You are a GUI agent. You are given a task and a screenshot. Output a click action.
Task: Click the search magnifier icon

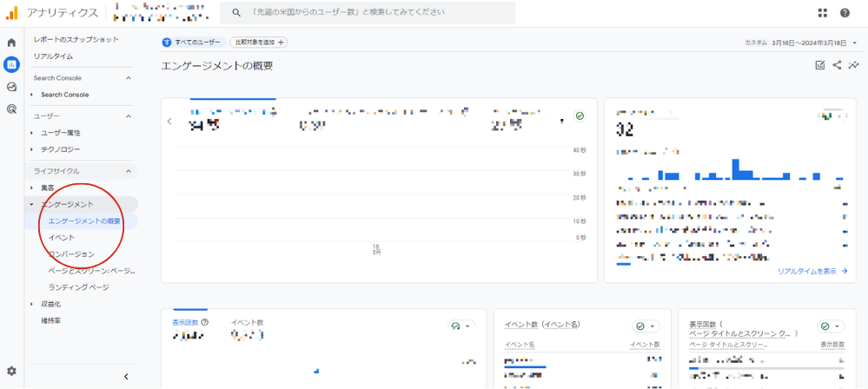[236, 12]
